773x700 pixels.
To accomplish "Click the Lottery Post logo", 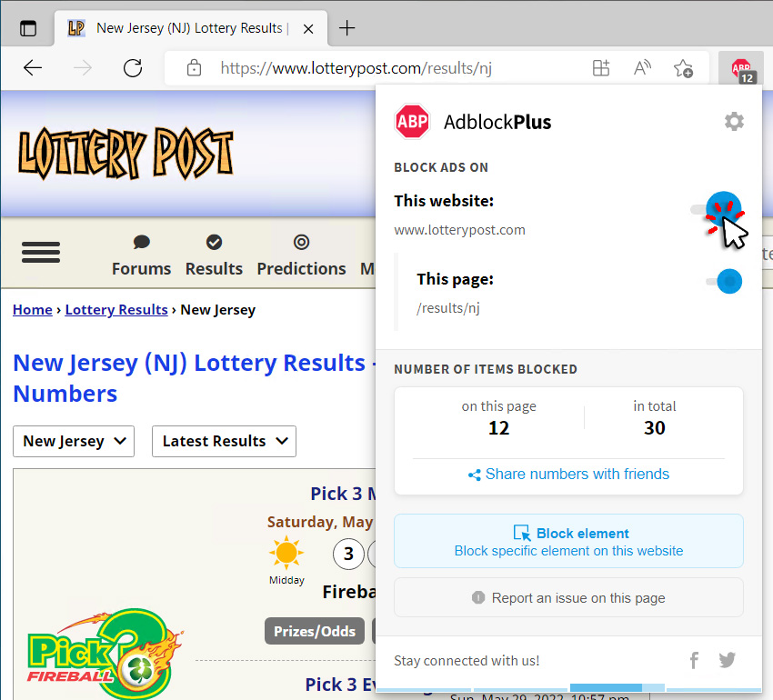I will tap(125, 154).
